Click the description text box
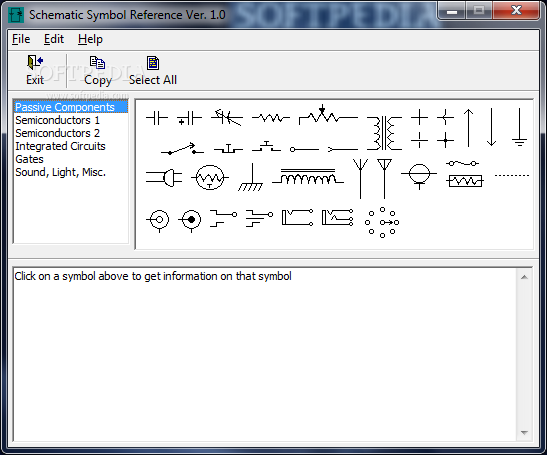547x455 pixels. (264, 354)
